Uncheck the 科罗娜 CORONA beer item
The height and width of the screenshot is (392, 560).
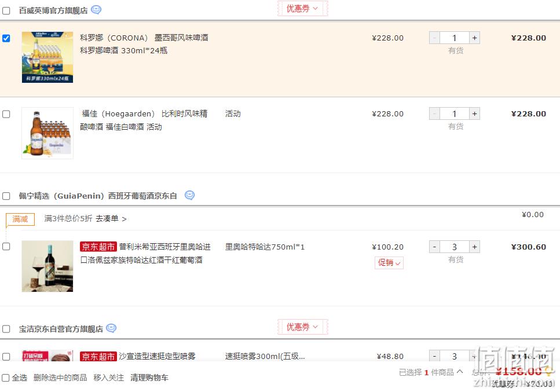point(6,38)
